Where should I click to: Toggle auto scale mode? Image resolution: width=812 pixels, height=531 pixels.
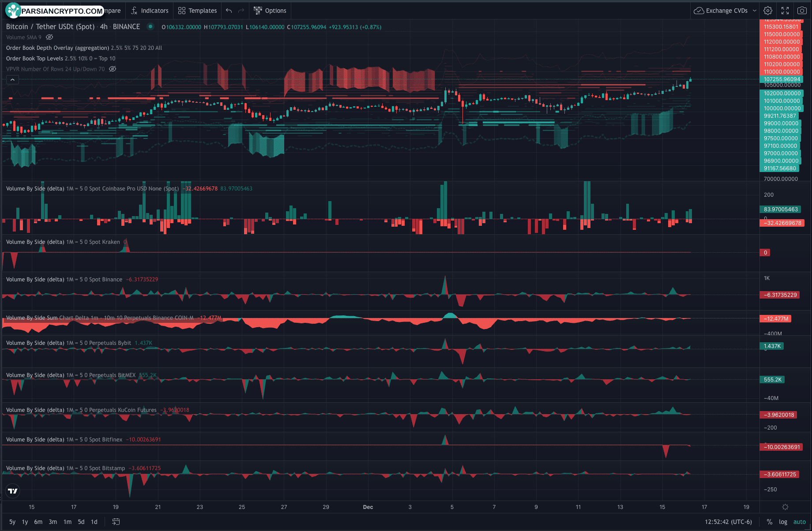[x=799, y=522]
